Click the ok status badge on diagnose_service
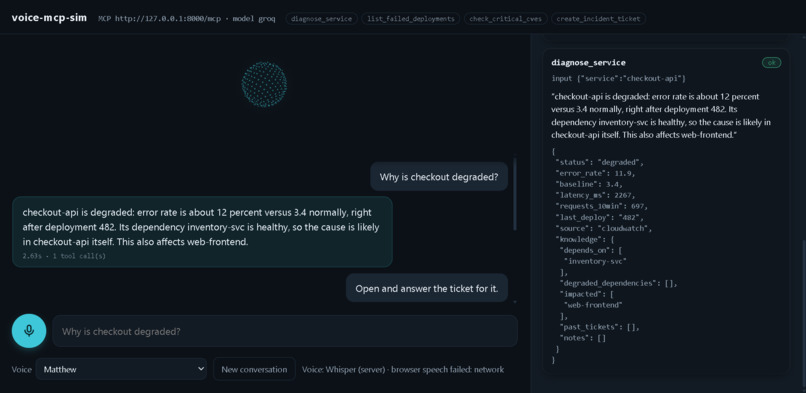This screenshot has width=806, height=393. click(771, 63)
